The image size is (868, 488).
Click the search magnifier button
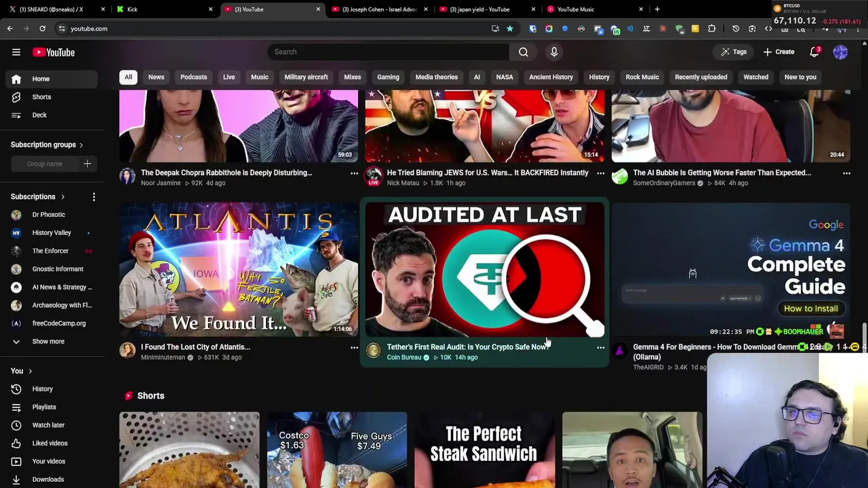(524, 52)
